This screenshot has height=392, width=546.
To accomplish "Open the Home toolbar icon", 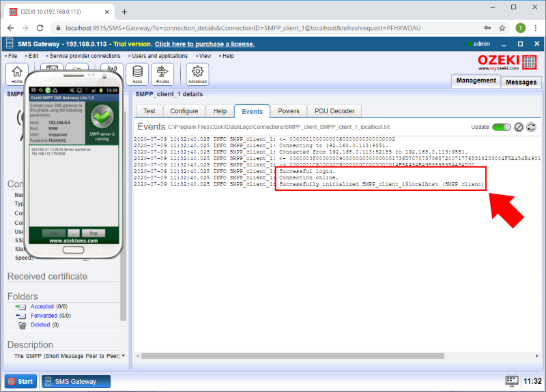I will click(16, 74).
